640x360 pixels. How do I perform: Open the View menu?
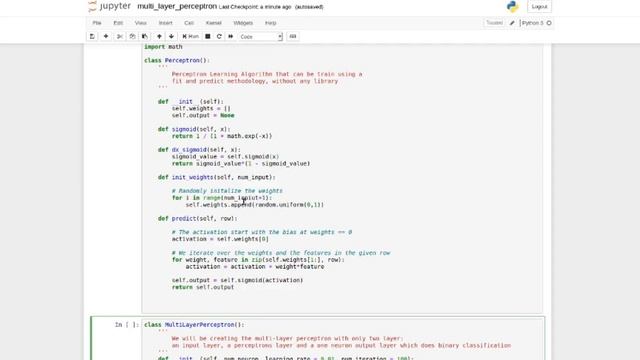[140, 23]
